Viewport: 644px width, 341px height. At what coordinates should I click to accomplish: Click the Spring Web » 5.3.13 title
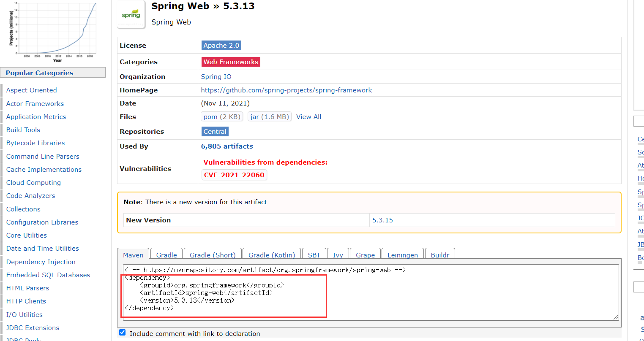pos(203,6)
